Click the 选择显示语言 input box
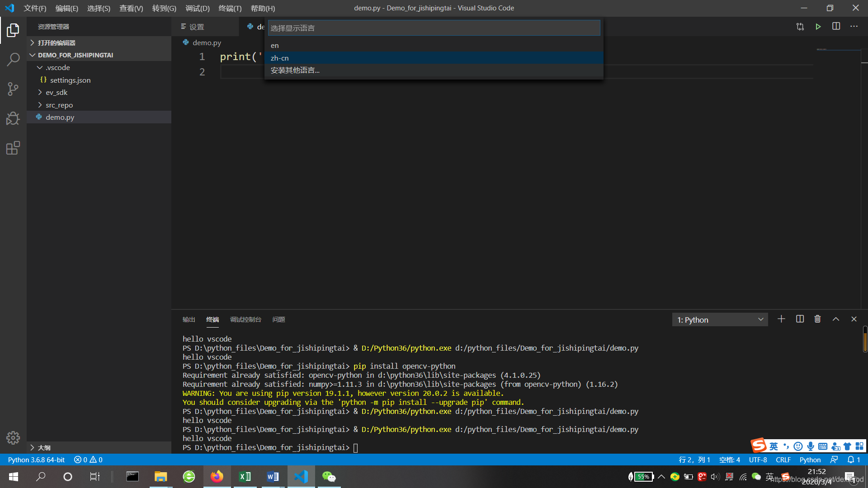This screenshot has height=488, width=868. (x=433, y=28)
